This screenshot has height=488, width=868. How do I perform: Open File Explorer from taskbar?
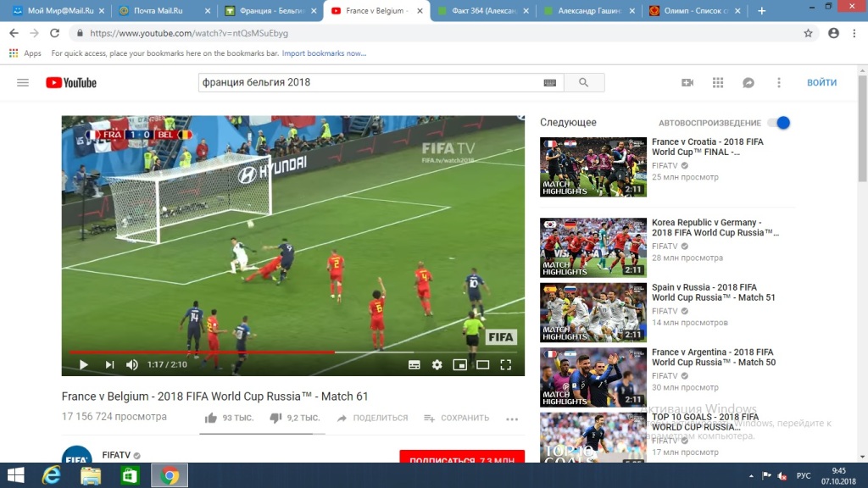pos(91,475)
